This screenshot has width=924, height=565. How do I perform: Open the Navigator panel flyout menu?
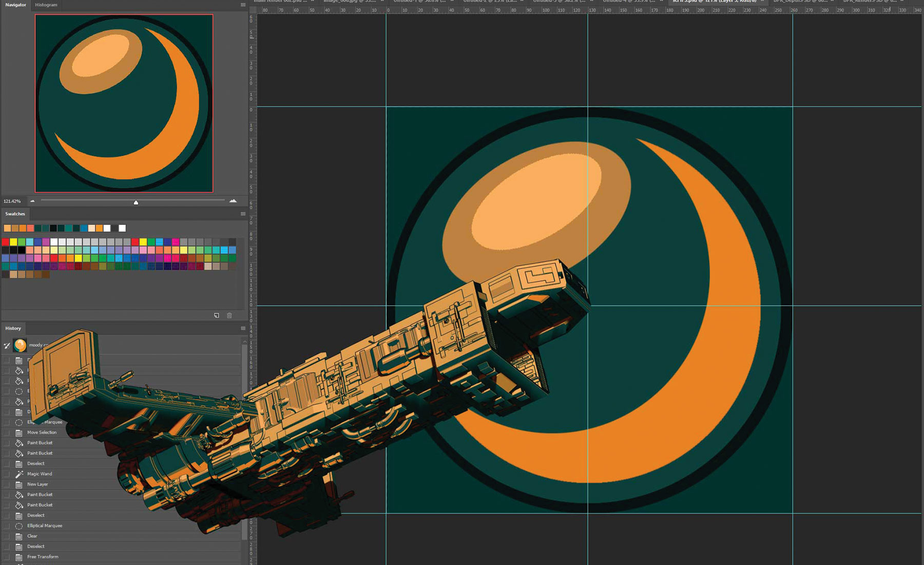point(243,5)
